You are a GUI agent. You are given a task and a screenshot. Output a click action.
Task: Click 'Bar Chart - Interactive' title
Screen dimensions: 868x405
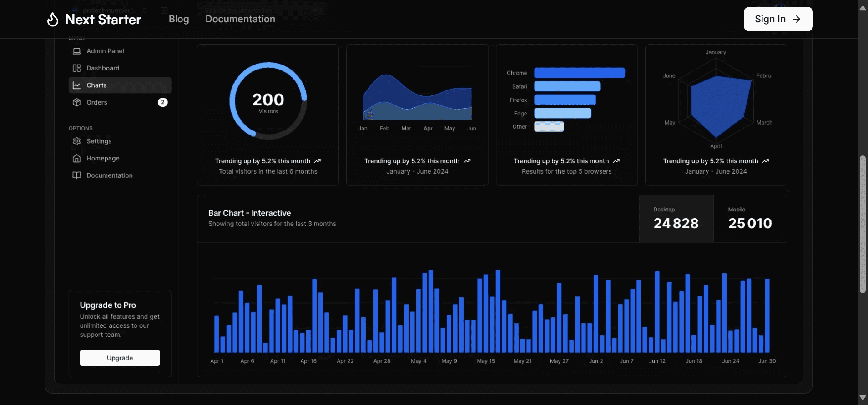[x=249, y=213]
